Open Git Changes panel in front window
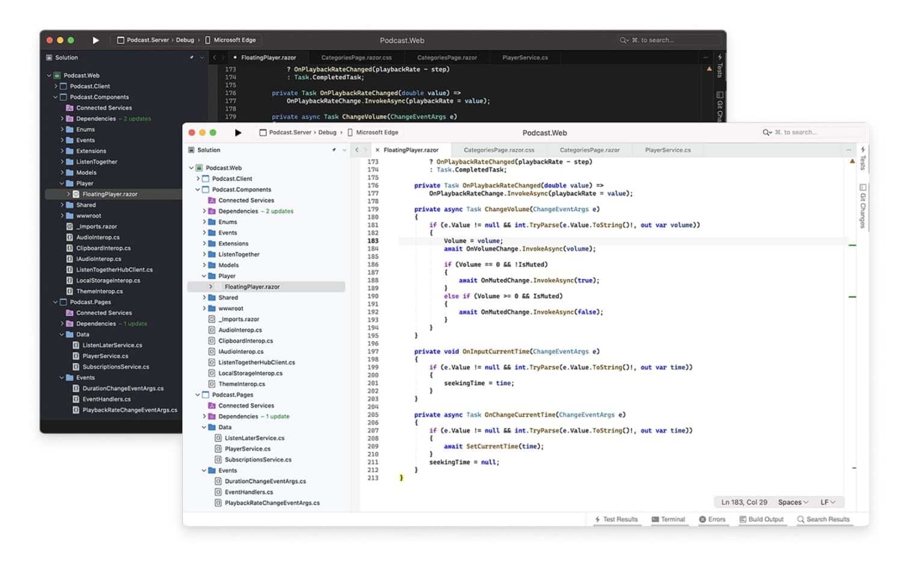This screenshot has width=924, height=571. (x=863, y=206)
